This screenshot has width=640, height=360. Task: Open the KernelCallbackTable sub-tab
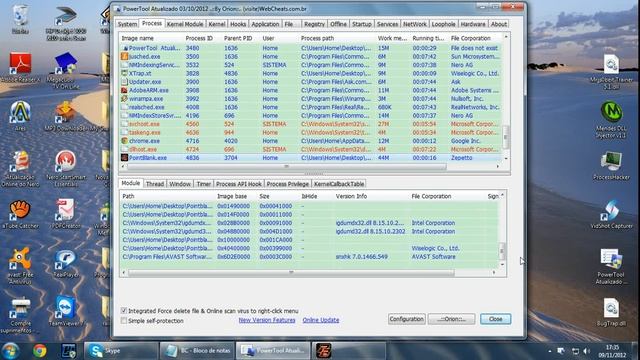tap(339, 184)
